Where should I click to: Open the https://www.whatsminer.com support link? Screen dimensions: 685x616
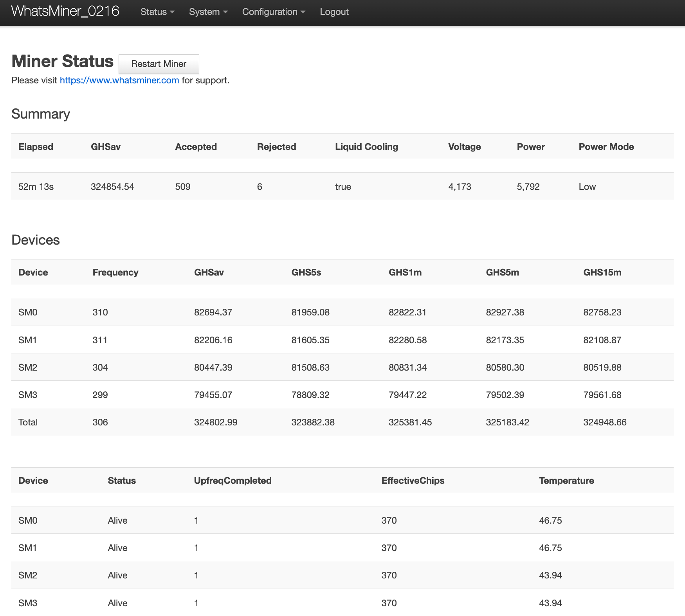pos(119,80)
